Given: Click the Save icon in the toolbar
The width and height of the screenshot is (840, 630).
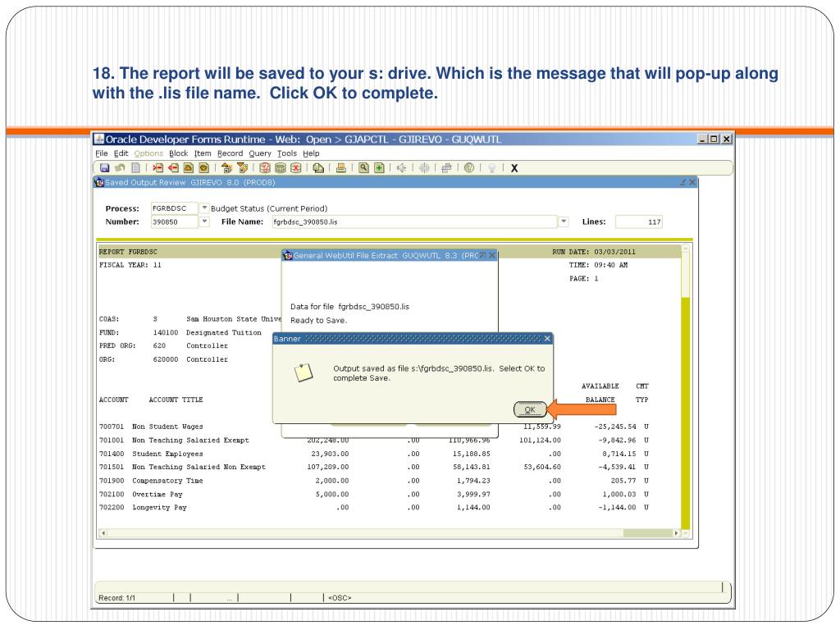Looking at the screenshot, I should pyautogui.click(x=103, y=167).
